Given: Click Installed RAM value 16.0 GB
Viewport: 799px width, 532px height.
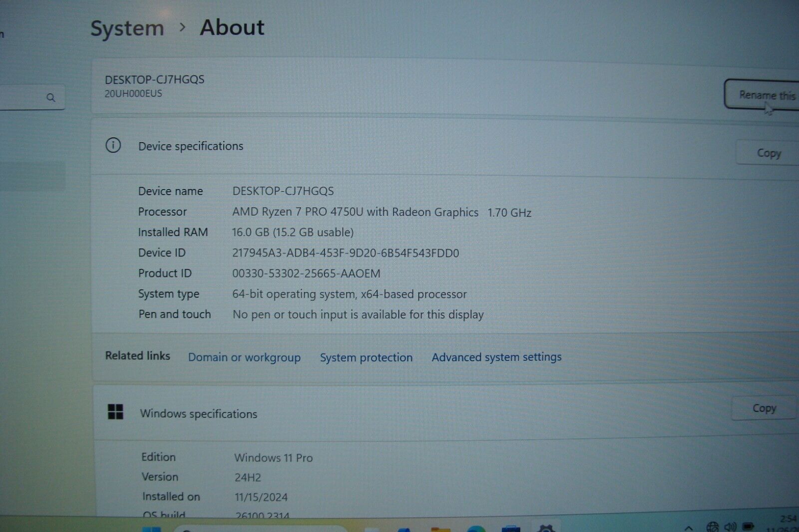Looking at the screenshot, I should 293,232.
